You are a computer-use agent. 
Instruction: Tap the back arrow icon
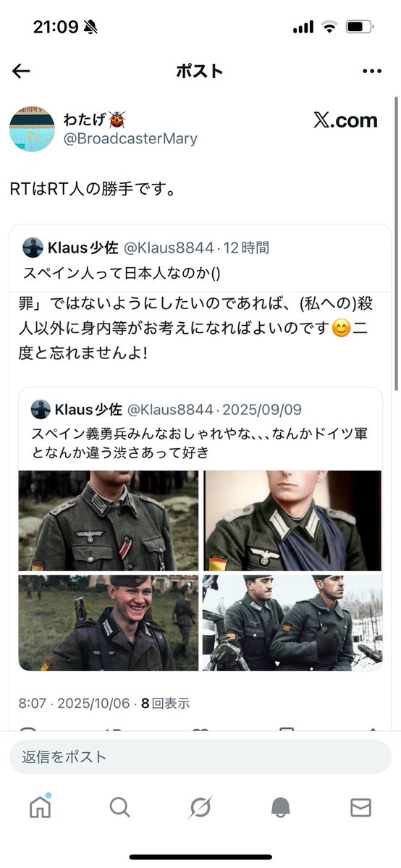(21, 71)
